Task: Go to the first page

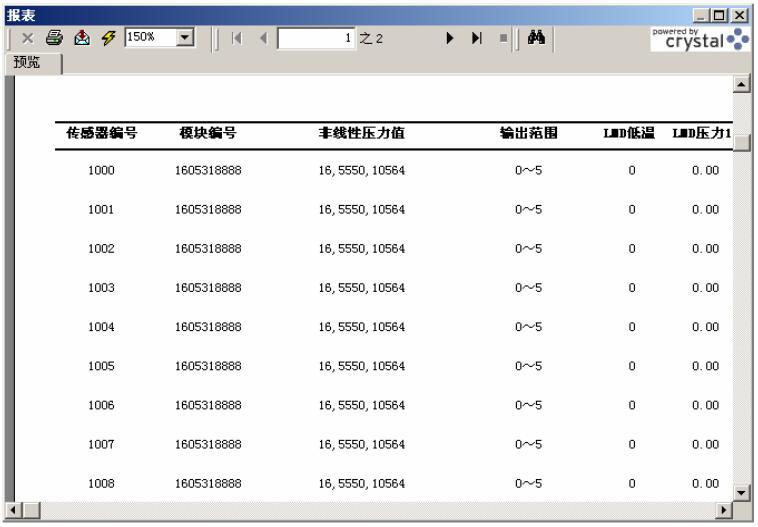Action: click(x=237, y=38)
